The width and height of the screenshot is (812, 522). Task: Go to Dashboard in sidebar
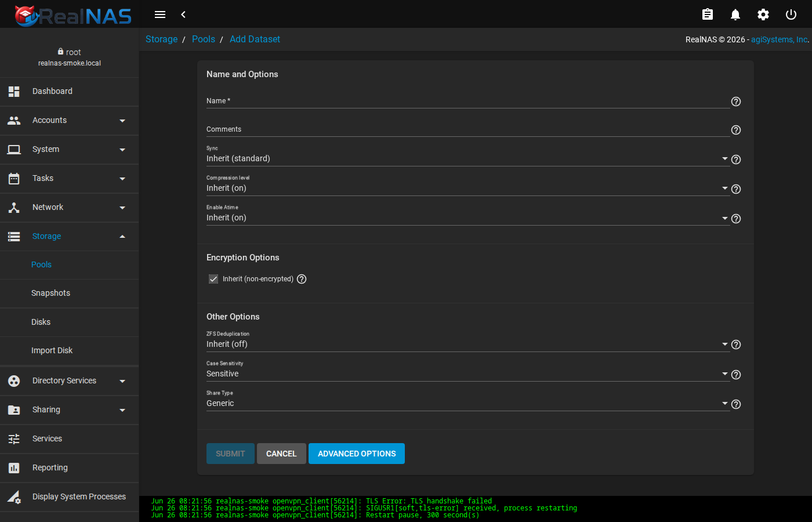70,91
